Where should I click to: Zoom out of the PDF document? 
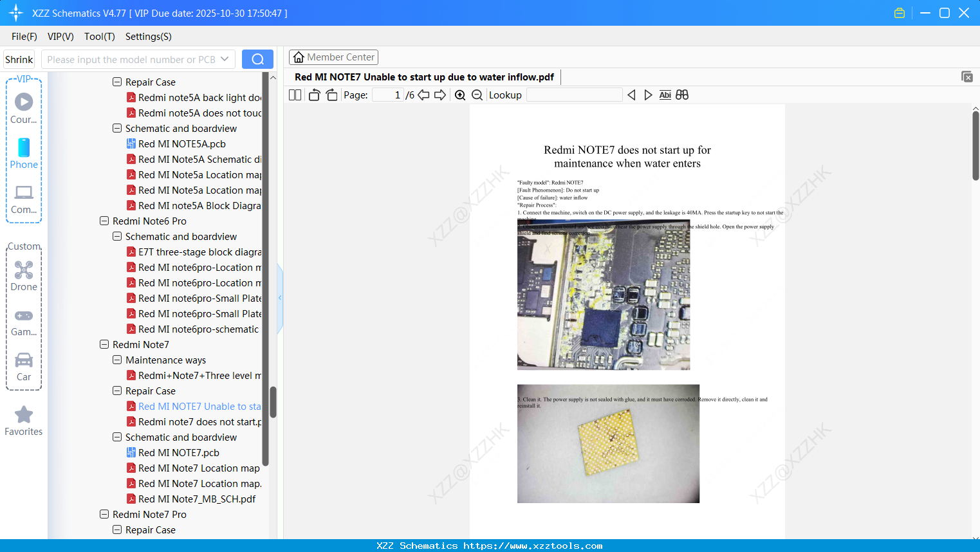[477, 95]
